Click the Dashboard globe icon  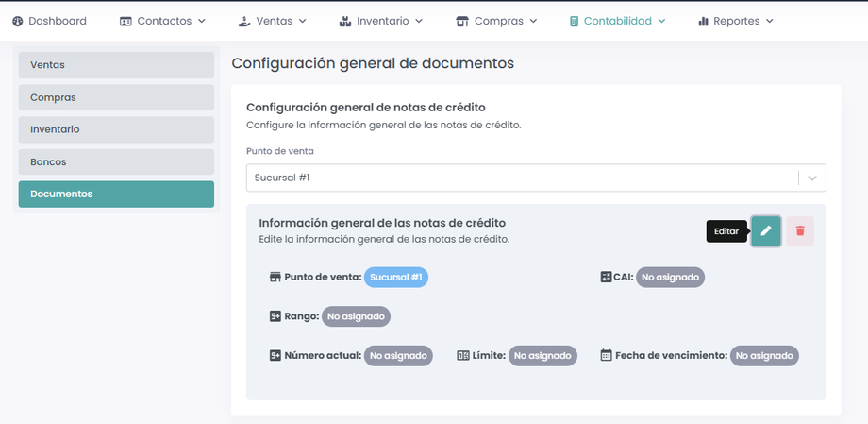point(17,21)
